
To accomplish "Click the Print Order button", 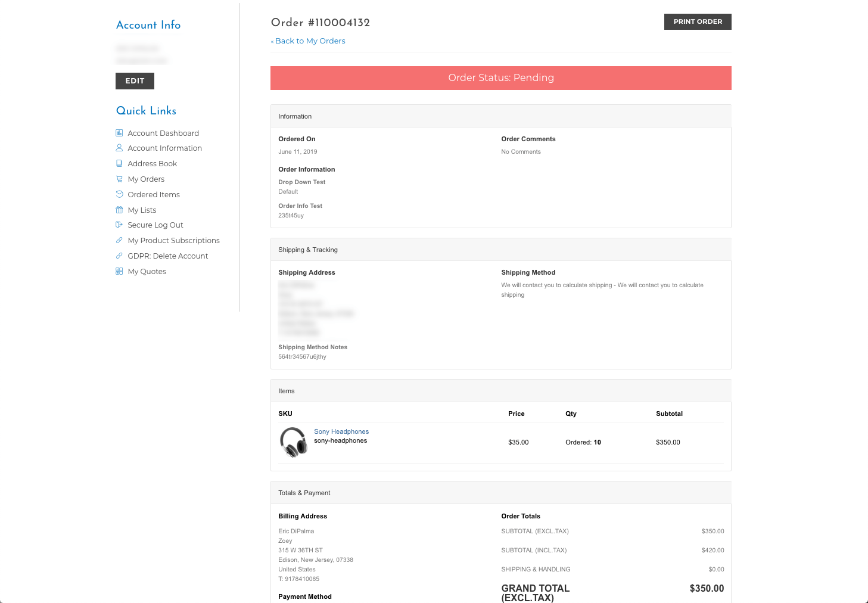I will tap(698, 21).
